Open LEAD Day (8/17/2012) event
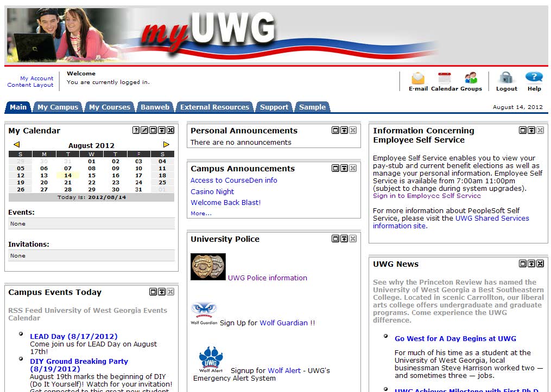Screen dimensions: 551x392 74,336
